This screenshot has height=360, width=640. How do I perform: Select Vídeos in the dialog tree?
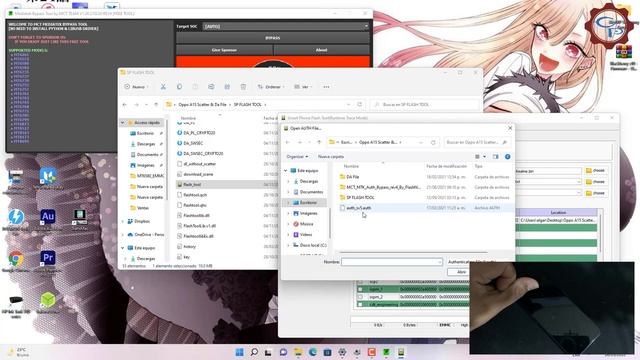[x=306, y=234]
